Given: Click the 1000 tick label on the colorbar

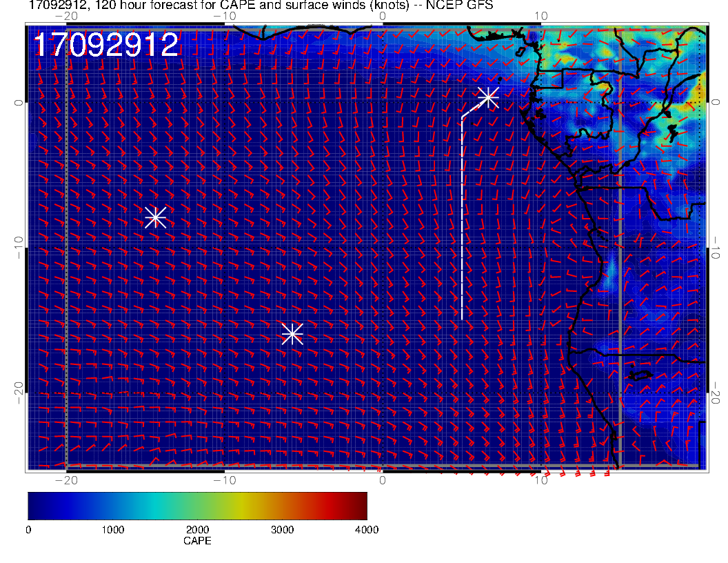Looking at the screenshot, I should 112,530.
